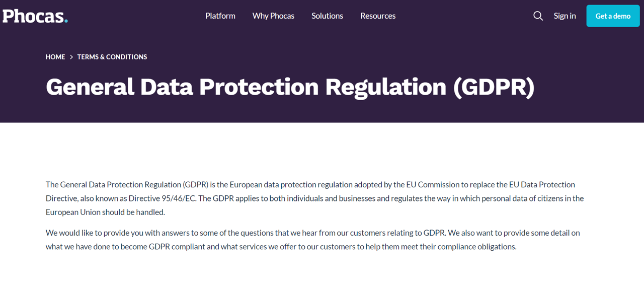Click the "Directive 95/46/EC" text
The width and height of the screenshot is (644, 288).
click(162, 198)
